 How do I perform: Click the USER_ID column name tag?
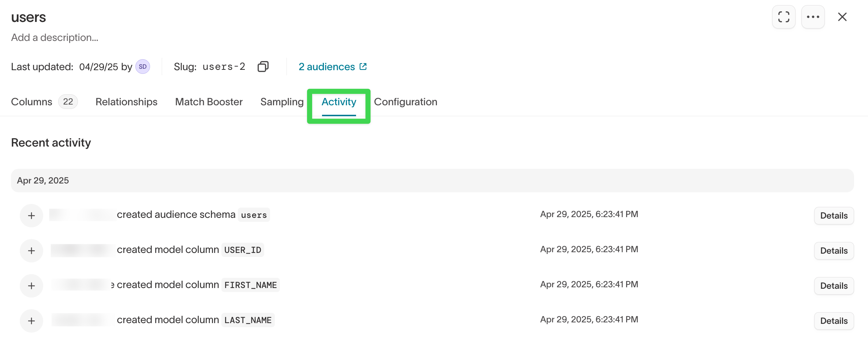coord(243,250)
